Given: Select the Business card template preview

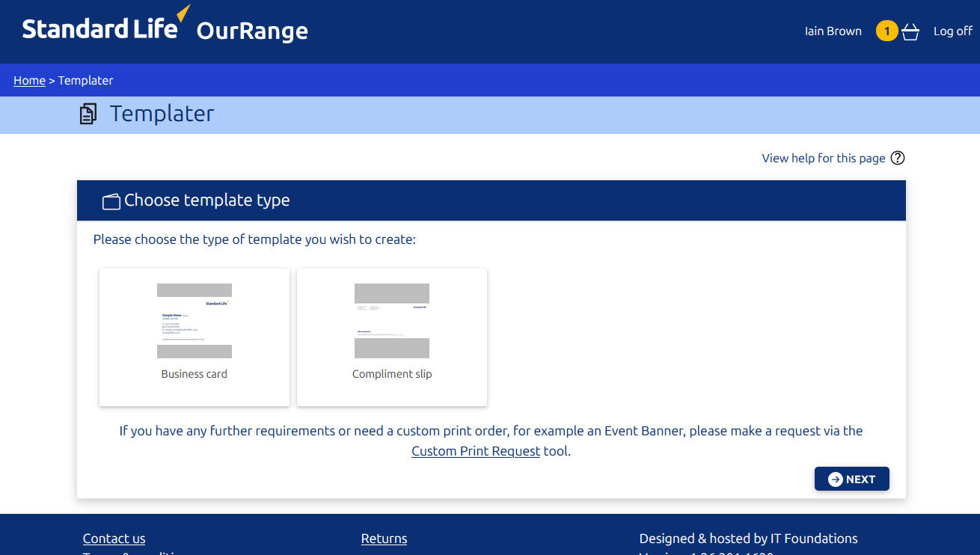Looking at the screenshot, I should click(x=194, y=321).
